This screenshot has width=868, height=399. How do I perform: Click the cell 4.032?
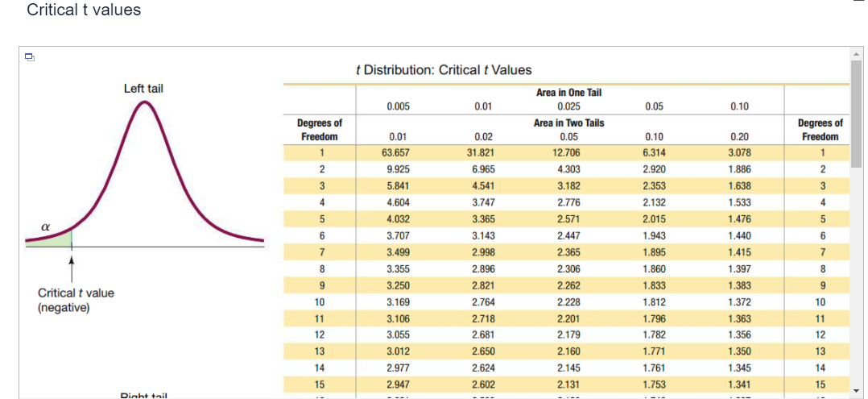398,219
